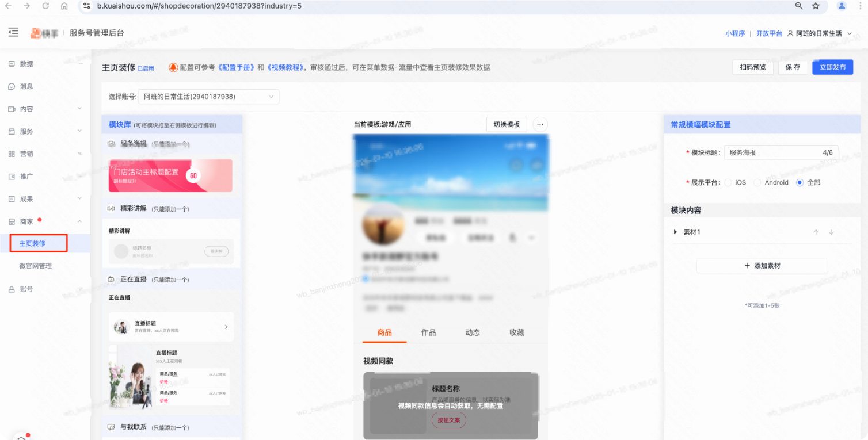Open the more options ellipsis button
Screen dimensions: 868x440
pos(539,124)
